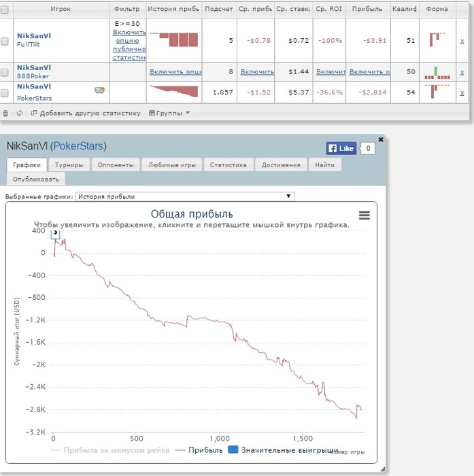Switch to the Найти tab

coord(324,165)
